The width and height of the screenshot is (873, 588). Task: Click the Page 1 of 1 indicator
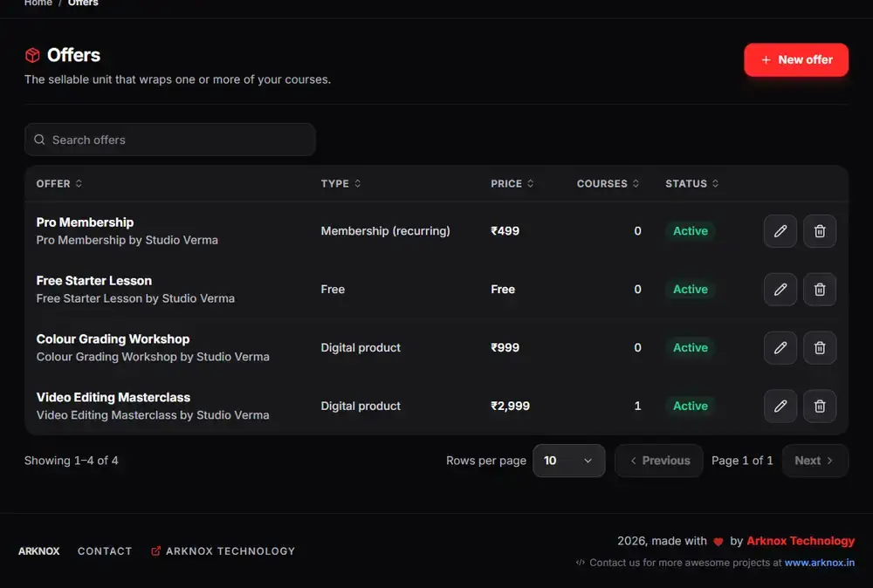742,461
